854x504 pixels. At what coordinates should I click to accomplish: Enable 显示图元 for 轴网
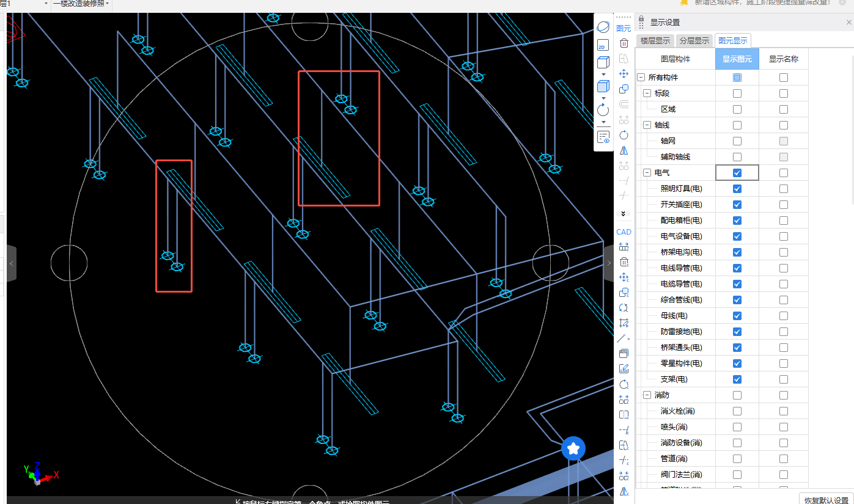click(x=737, y=141)
